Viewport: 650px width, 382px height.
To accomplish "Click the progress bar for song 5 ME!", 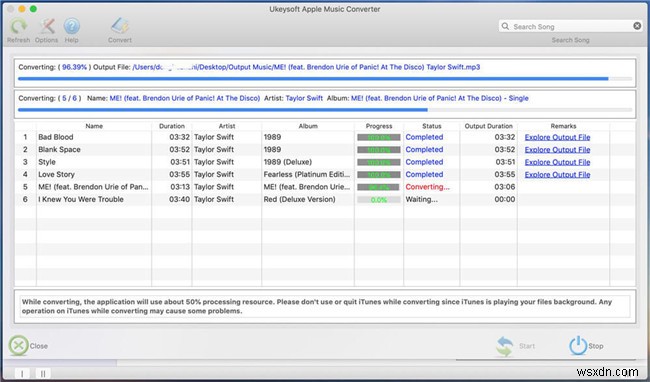I will pyautogui.click(x=379, y=187).
